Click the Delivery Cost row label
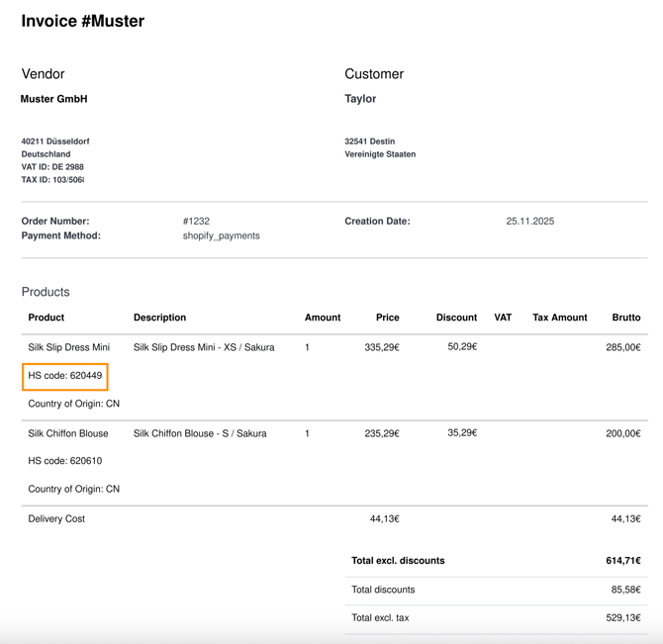 (x=56, y=519)
